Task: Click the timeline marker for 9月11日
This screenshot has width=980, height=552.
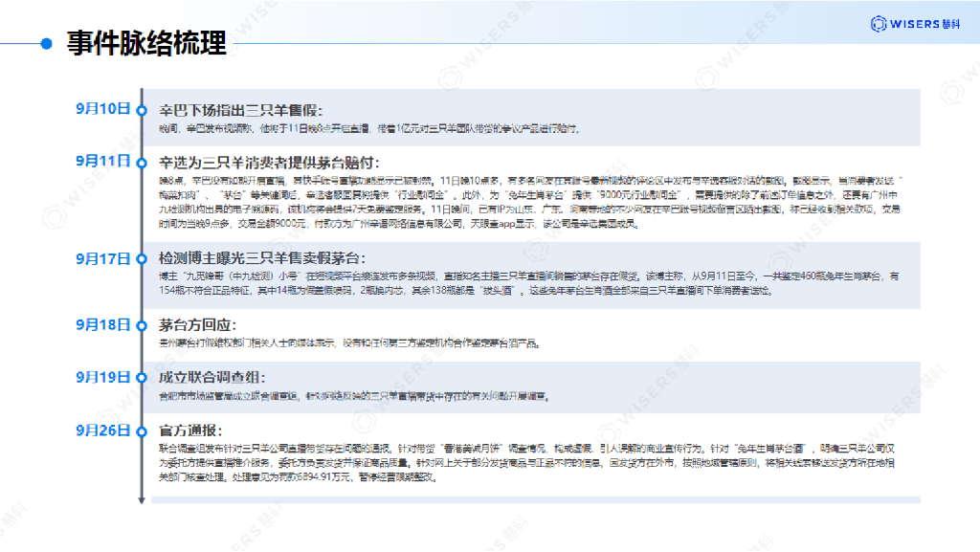Action: [x=142, y=163]
